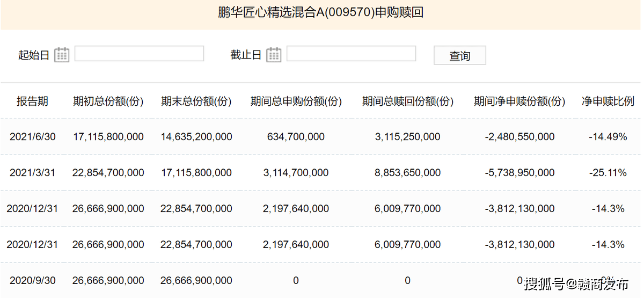This screenshot has height=298, width=644.
Task: Click the 期末总份额(份) column header
Action: 196,101
